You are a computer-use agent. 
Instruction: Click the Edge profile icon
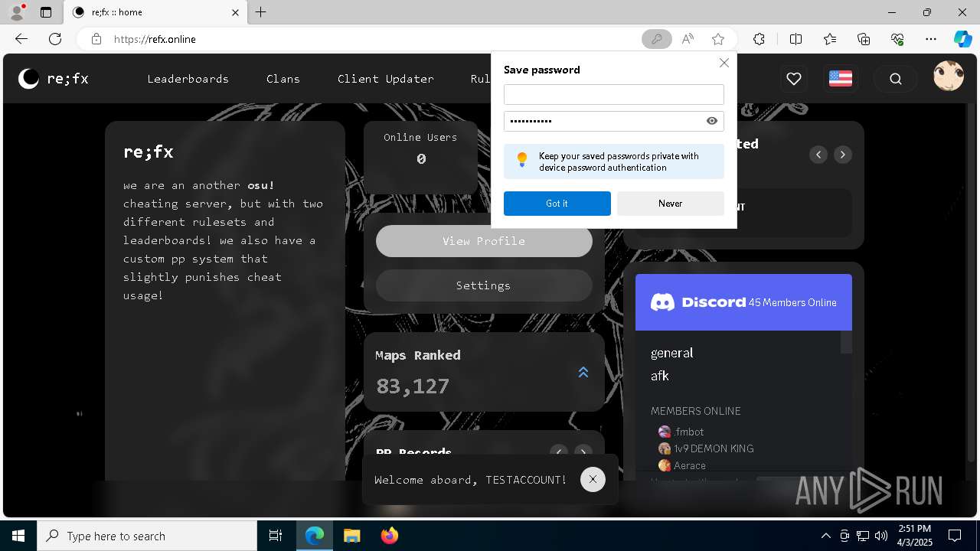[x=16, y=12]
